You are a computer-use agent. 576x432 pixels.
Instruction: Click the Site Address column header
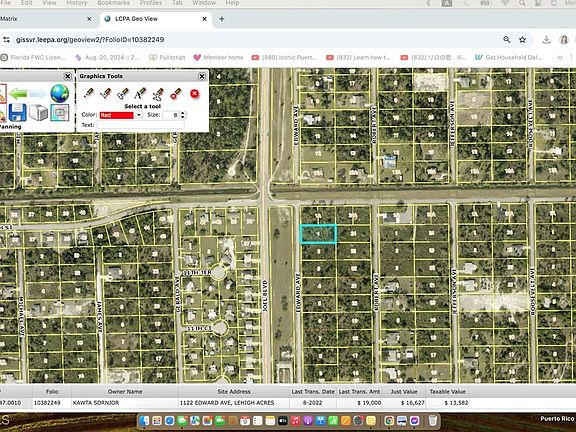(x=234, y=392)
